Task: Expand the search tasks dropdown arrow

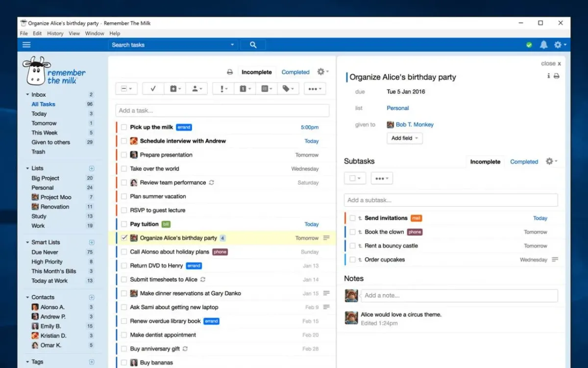Action: [x=232, y=45]
